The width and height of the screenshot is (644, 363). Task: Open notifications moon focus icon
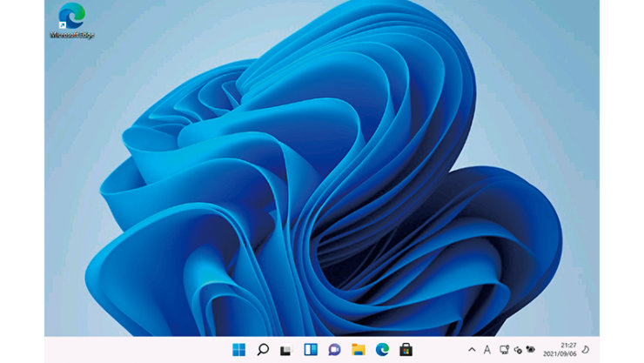point(586,349)
